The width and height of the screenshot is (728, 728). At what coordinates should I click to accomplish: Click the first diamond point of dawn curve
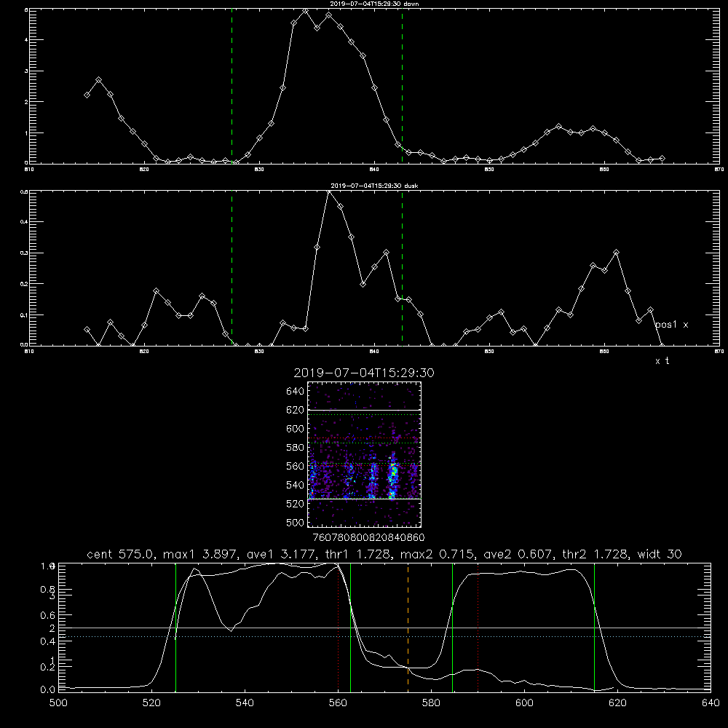click(87, 95)
